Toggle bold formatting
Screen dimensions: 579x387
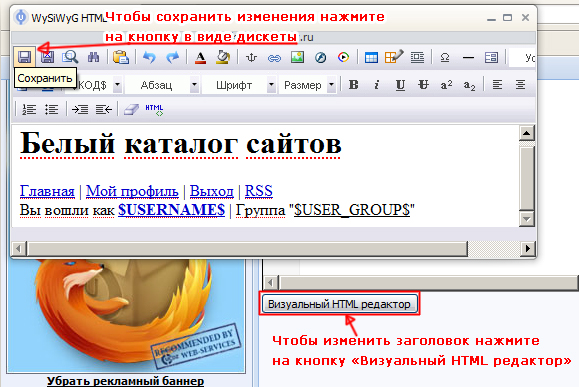point(353,85)
